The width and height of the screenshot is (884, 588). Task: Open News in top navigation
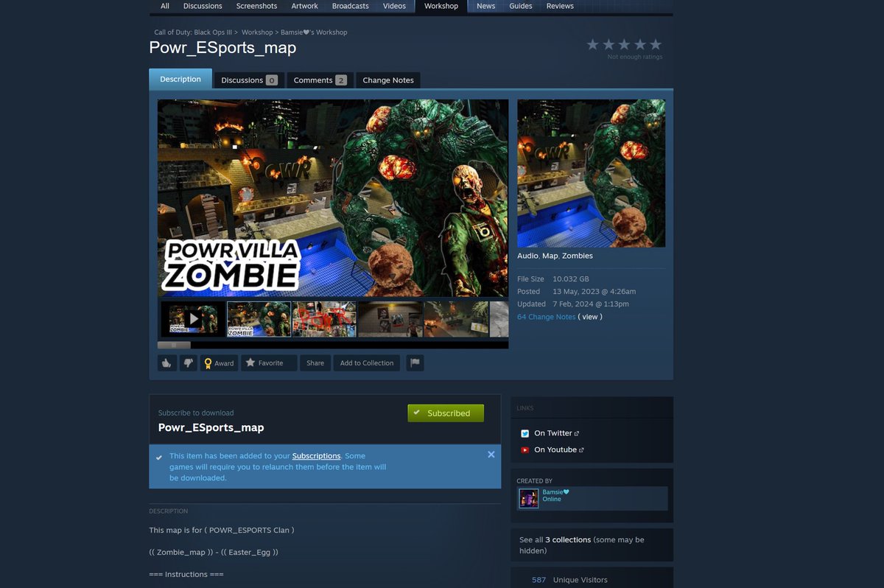tap(485, 6)
